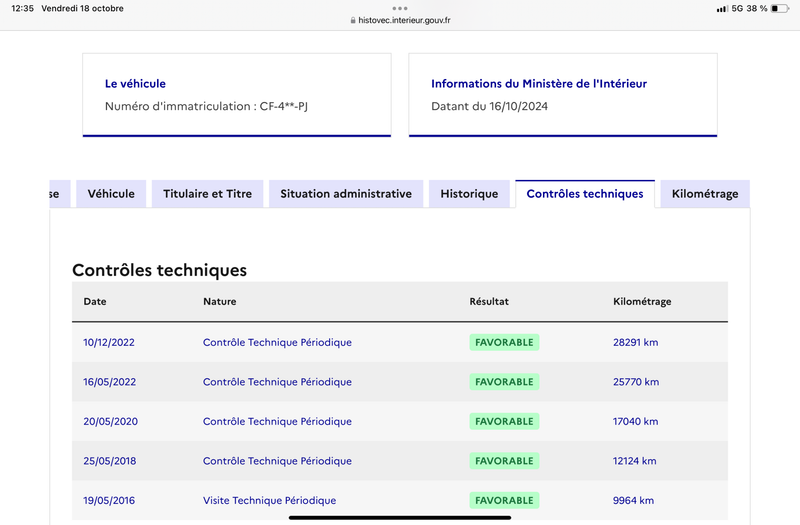This screenshot has width=800, height=525.
Task: Click the 9964 km mileage value
Action: click(x=633, y=501)
